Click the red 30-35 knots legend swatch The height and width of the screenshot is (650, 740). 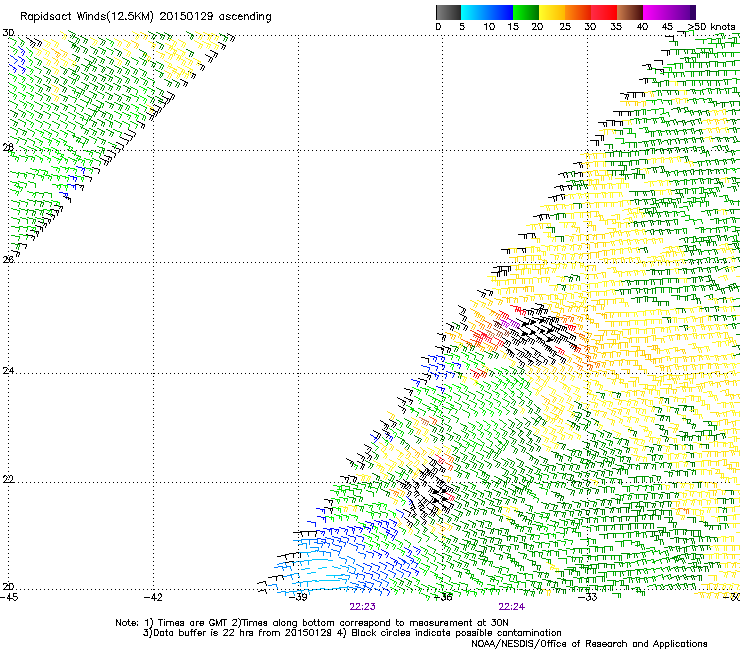tap(604, 12)
